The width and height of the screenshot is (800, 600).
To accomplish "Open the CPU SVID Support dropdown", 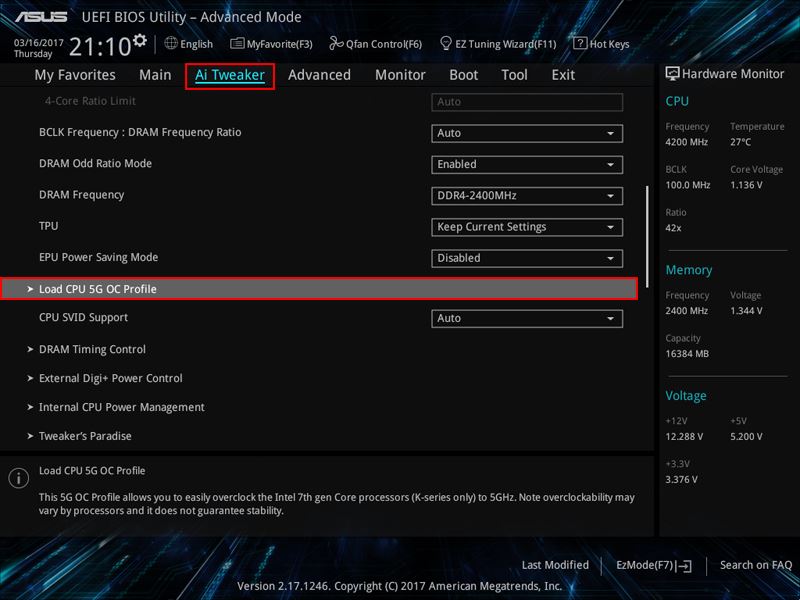I will click(x=527, y=318).
